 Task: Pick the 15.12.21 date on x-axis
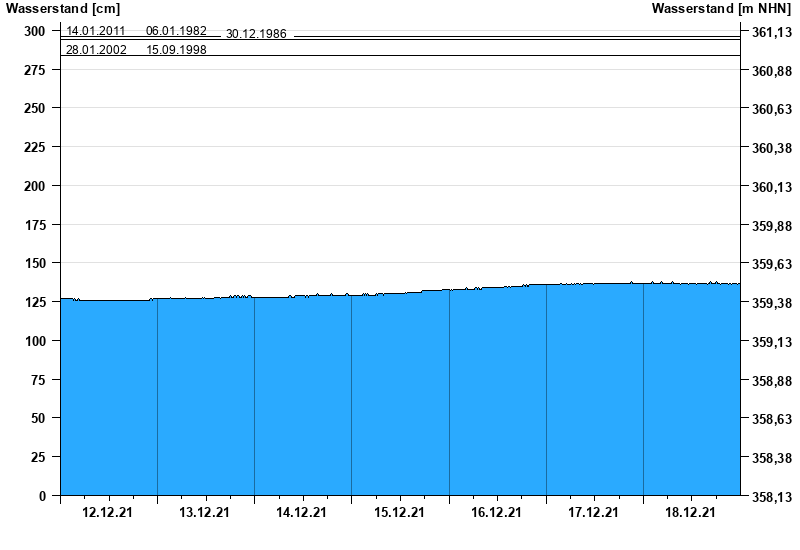399,513
